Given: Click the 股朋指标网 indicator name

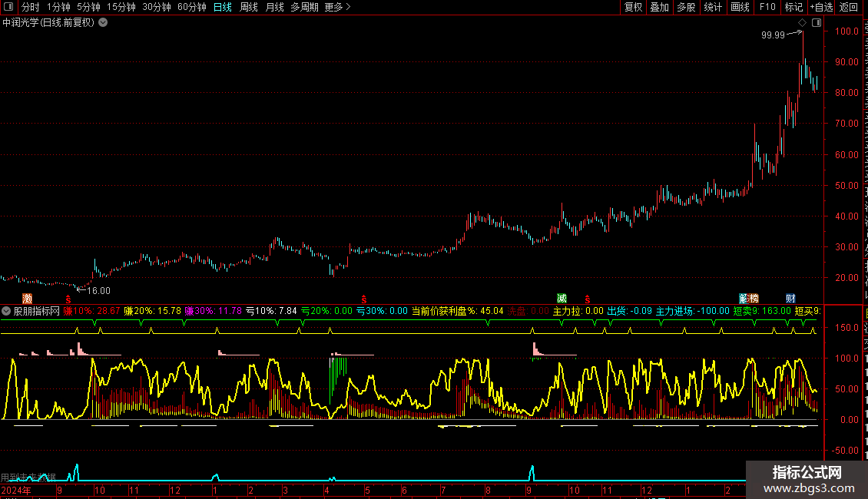Looking at the screenshot, I should [37, 311].
